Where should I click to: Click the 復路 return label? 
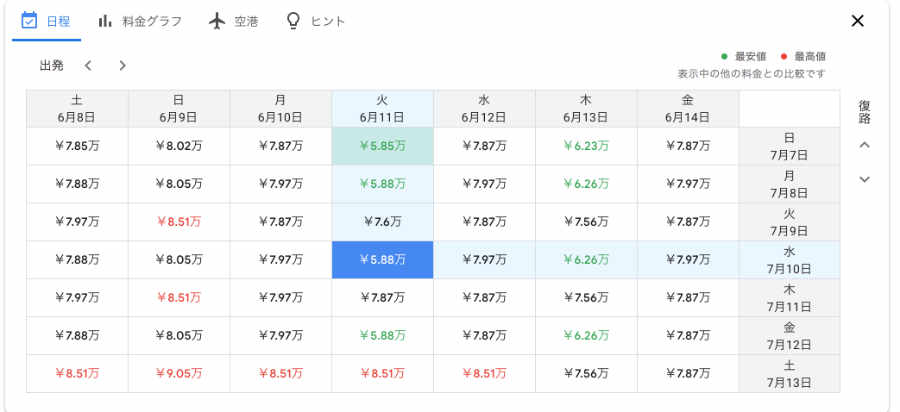coord(864,112)
